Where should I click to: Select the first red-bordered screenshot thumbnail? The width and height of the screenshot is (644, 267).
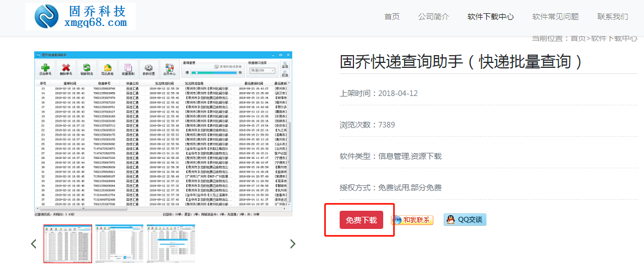[68, 244]
